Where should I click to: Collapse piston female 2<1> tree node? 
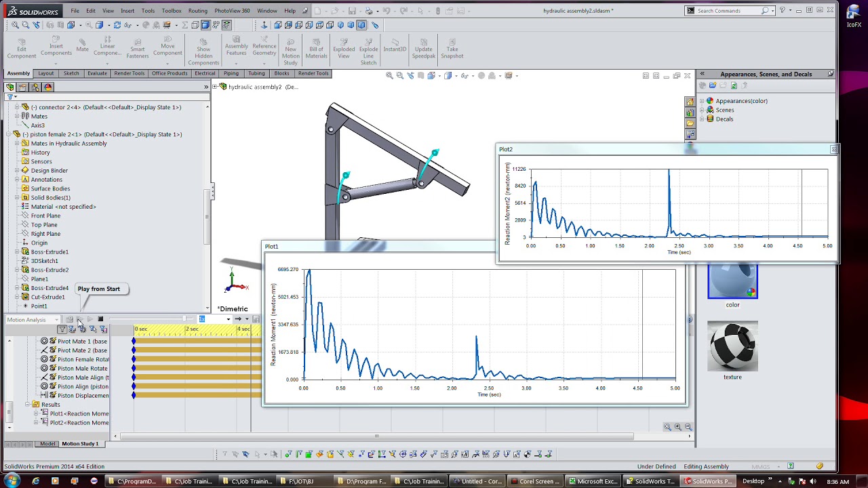coord(9,134)
